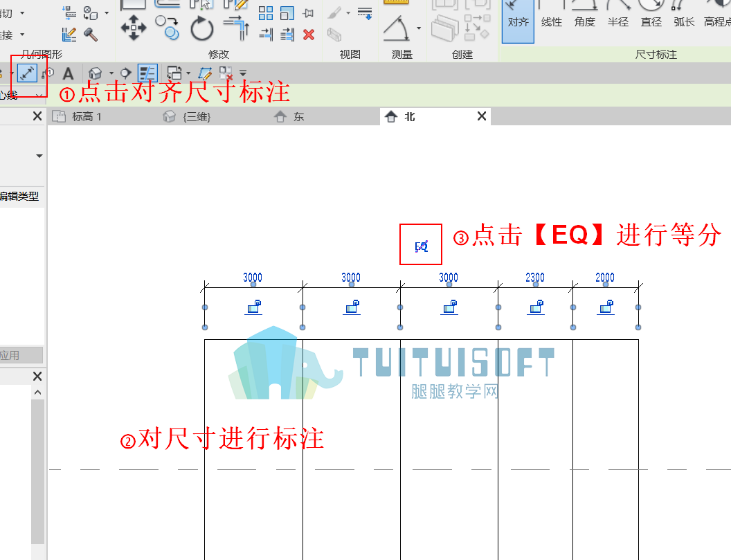Image resolution: width=731 pixels, height=560 pixels.
Task: Click the Demolish hammer icon
Action: (91, 34)
